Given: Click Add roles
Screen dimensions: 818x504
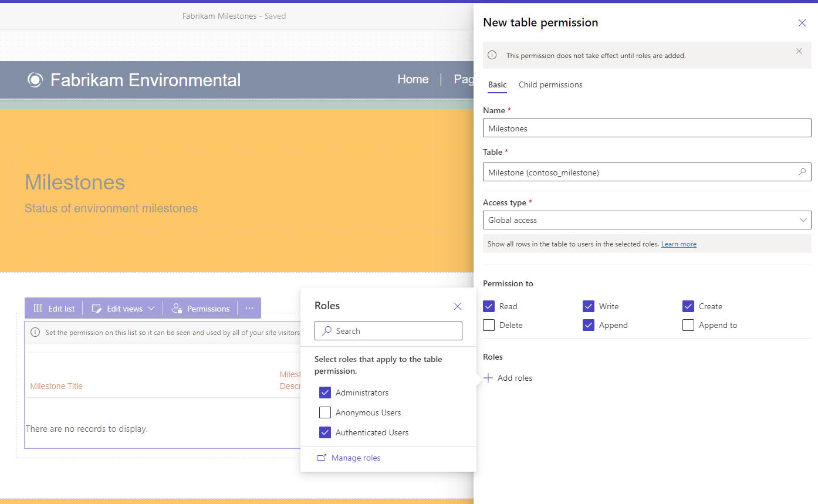Looking at the screenshot, I should point(508,378).
